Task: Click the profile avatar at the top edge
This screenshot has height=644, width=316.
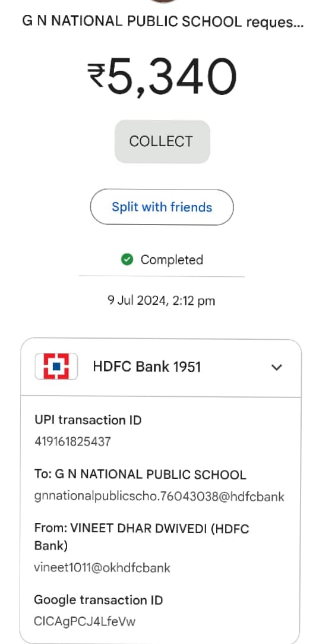Action: [x=162, y=1]
